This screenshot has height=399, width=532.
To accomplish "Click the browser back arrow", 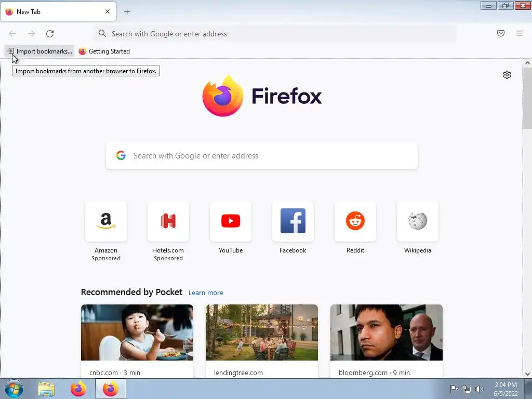I will click(x=12, y=34).
